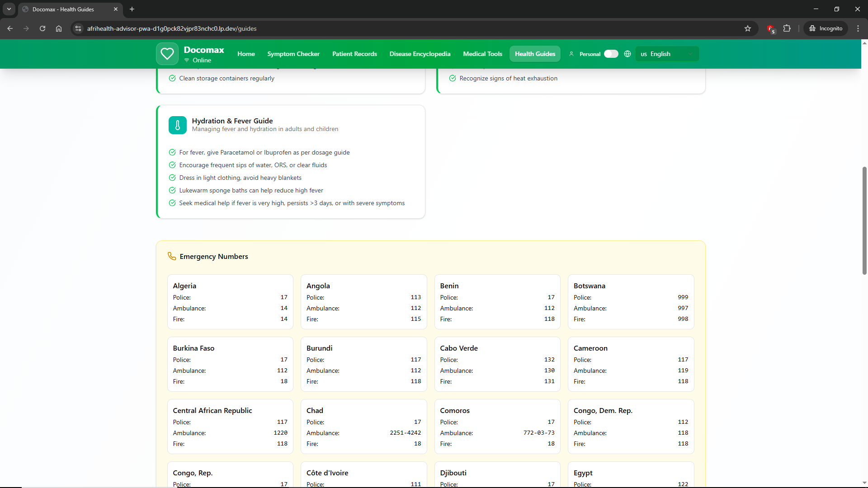The width and height of the screenshot is (868, 488).
Task: Reload the page
Action: click(x=42, y=28)
